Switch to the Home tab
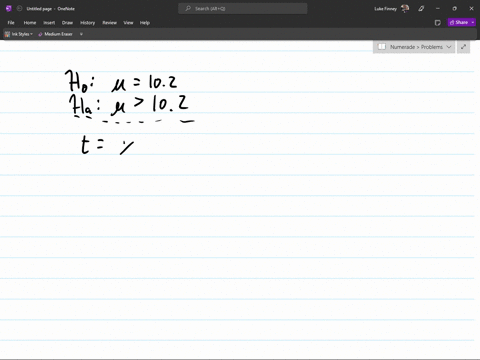This screenshot has height=360, width=480. pyautogui.click(x=30, y=23)
